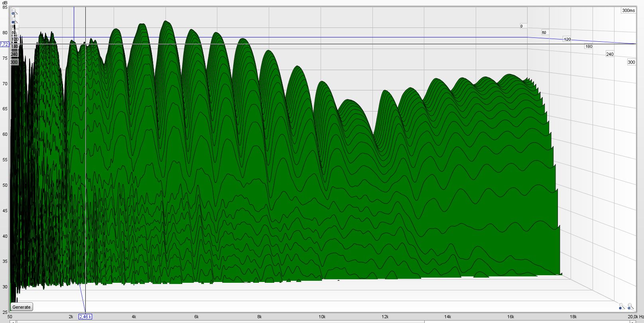Click the 4k frequency axis label

click(x=134, y=317)
